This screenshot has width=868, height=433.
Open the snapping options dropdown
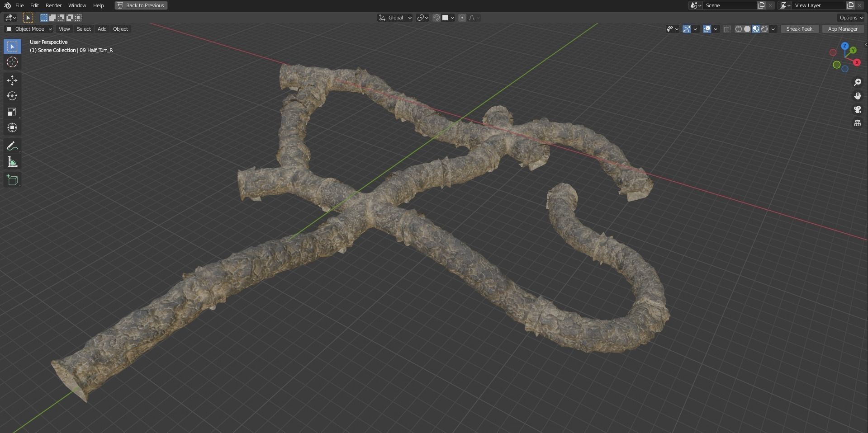448,18
